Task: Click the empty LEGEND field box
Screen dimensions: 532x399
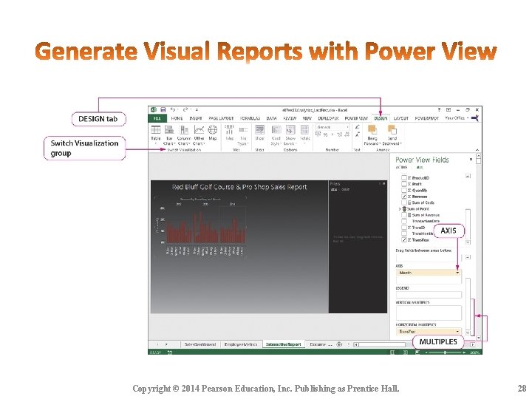Action: (429, 294)
